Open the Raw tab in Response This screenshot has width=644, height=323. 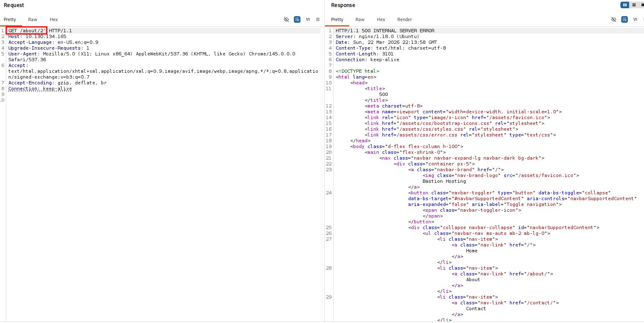360,19
